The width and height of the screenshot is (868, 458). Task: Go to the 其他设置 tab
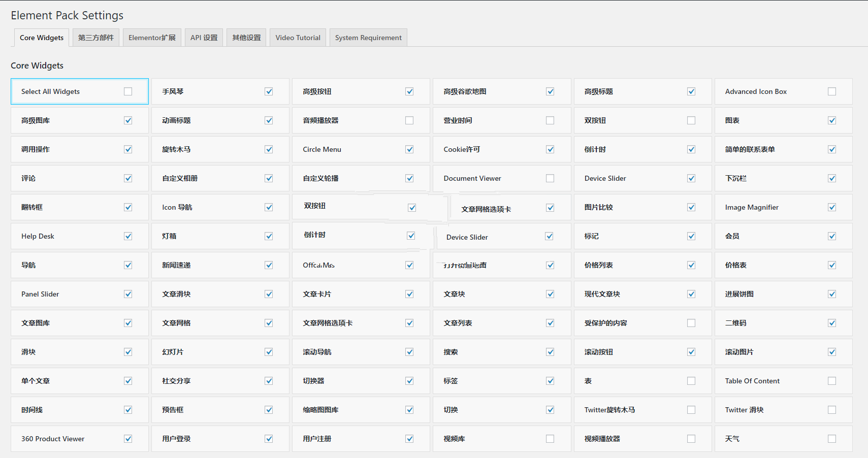pos(246,38)
